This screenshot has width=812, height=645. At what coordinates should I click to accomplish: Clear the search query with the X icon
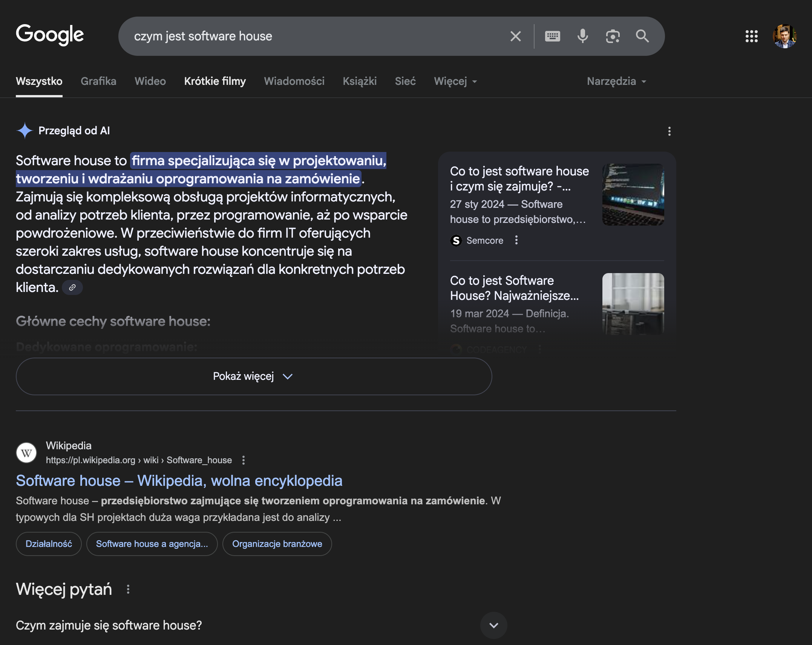[x=515, y=36]
